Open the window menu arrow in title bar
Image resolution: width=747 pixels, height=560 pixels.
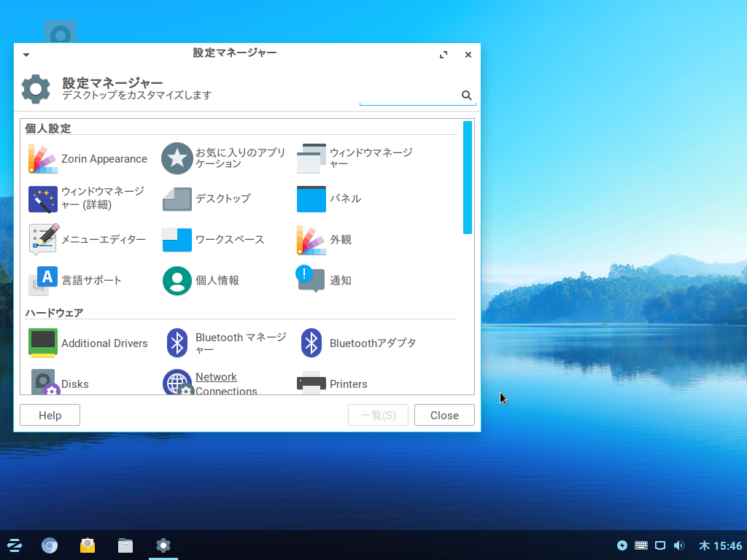[26, 55]
